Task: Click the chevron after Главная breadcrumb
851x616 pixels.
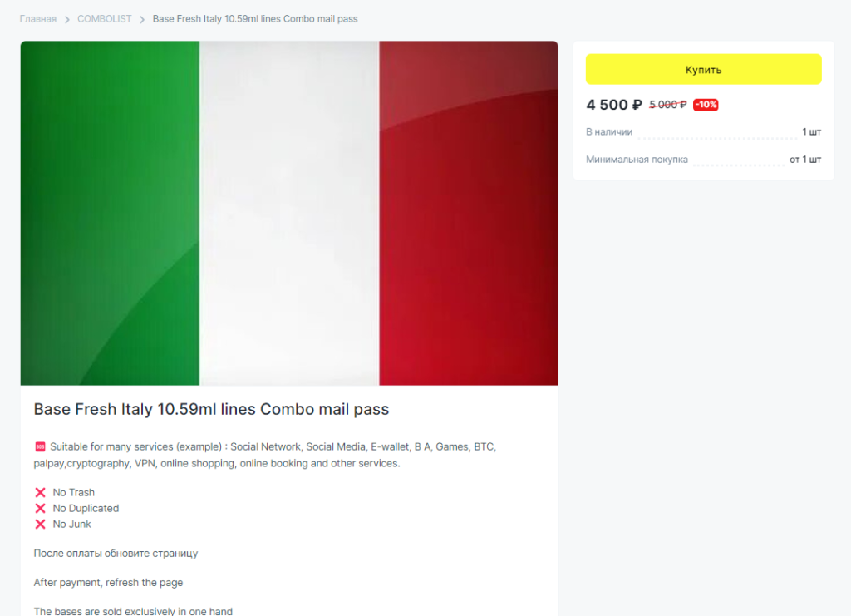Action: point(67,20)
